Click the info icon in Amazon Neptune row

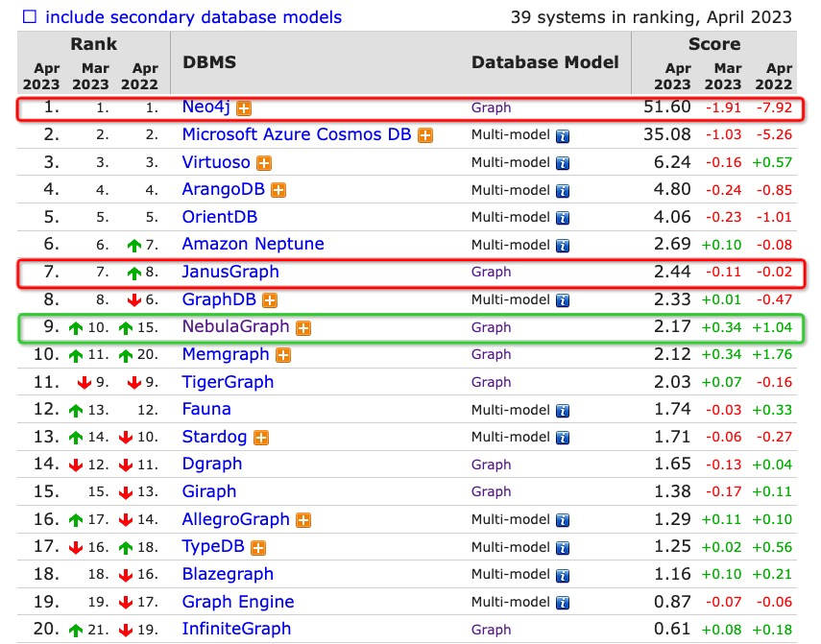(563, 246)
